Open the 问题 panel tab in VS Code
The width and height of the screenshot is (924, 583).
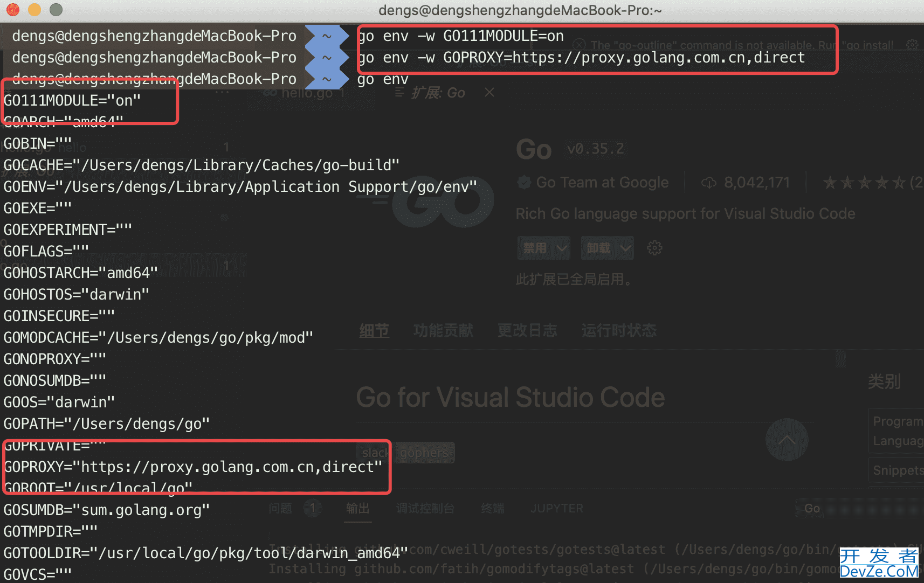[x=280, y=508]
